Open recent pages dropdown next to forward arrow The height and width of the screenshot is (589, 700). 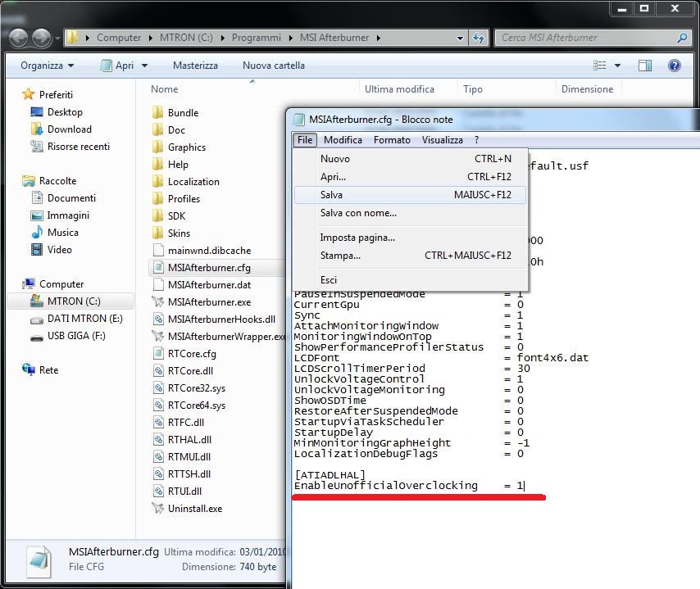point(57,39)
